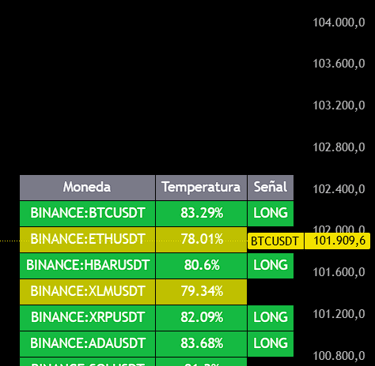The height and width of the screenshot is (366, 375).
Task: Click LONG signal in ADAUSDT row
Action: tap(270, 343)
